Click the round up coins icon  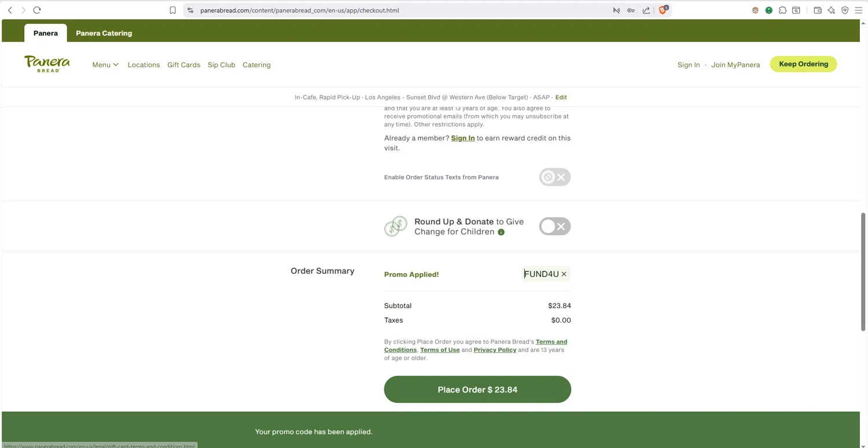[x=396, y=227]
